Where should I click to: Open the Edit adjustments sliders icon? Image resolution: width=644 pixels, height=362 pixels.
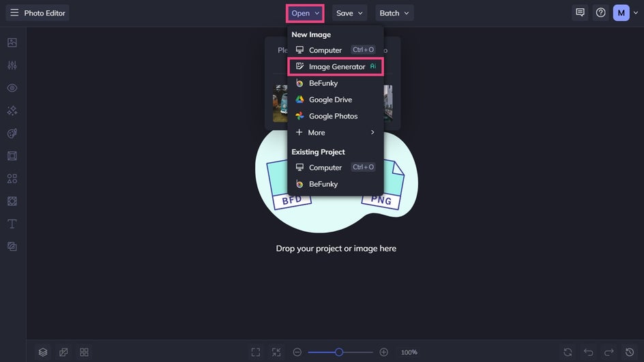[x=12, y=65]
